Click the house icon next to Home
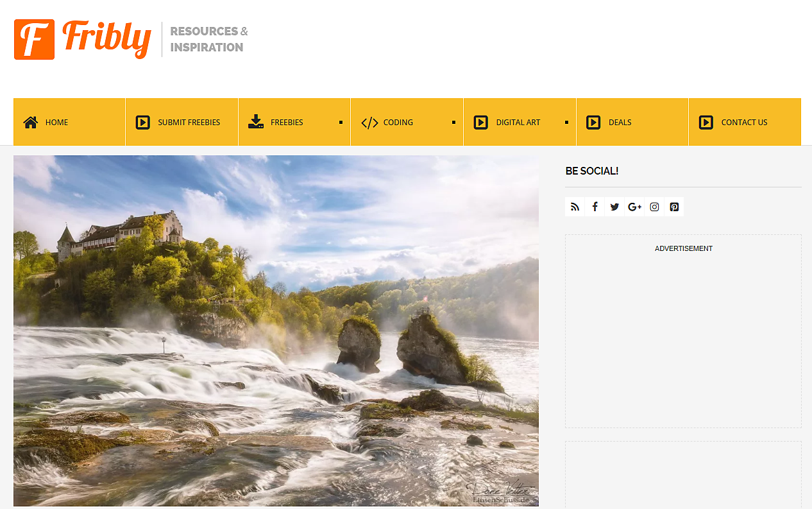812x509 pixels. point(30,121)
